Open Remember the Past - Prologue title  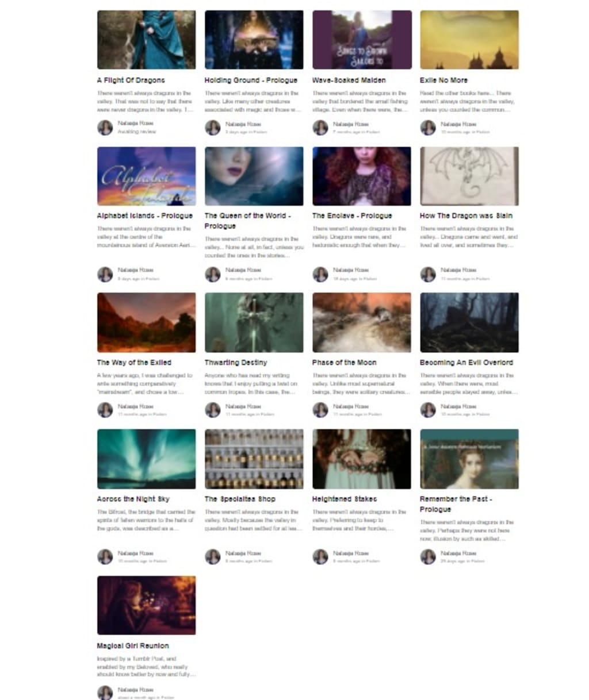pyautogui.click(x=456, y=504)
